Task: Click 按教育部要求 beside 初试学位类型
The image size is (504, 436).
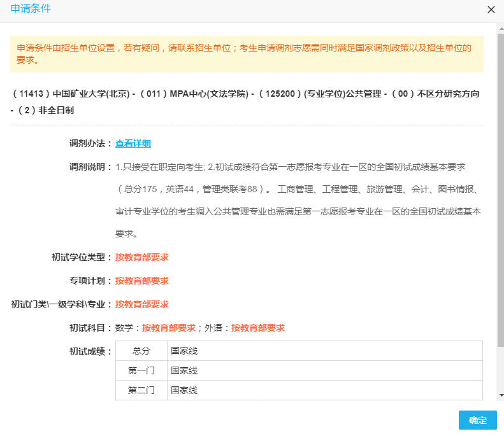Action: [x=141, y=257]
